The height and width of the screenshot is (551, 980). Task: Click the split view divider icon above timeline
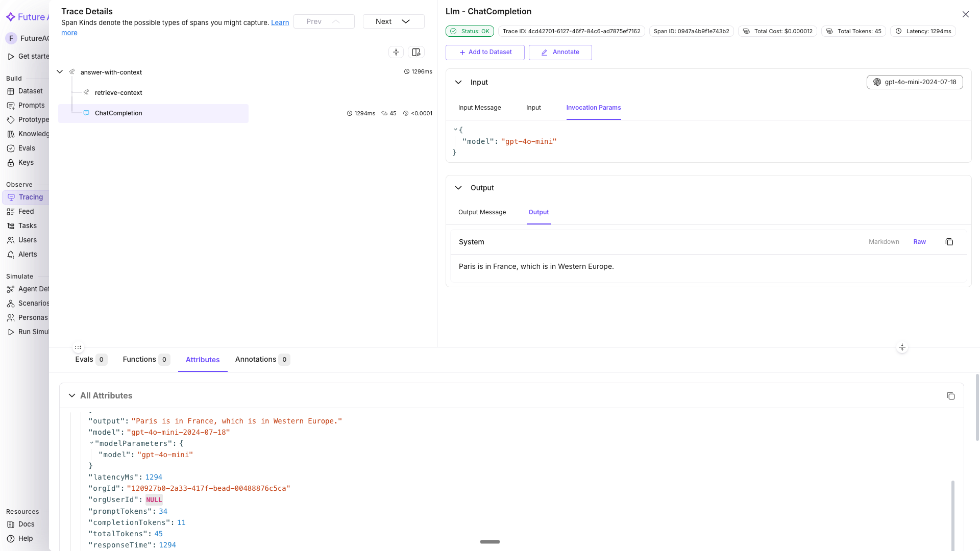pos(396,52)
